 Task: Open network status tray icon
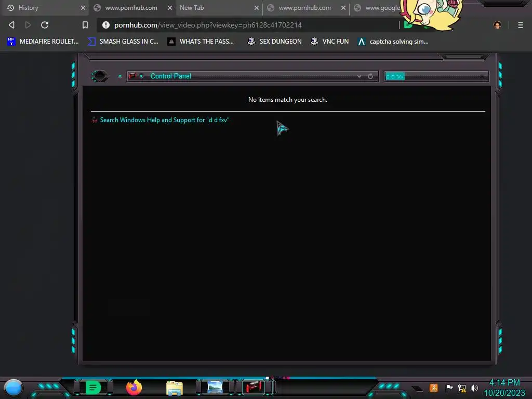coord(462,388)
